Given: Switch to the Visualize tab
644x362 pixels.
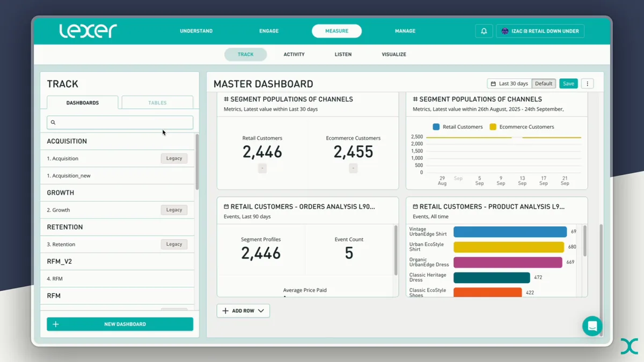Looking at the screenshot, I should [x=394, y=54].
